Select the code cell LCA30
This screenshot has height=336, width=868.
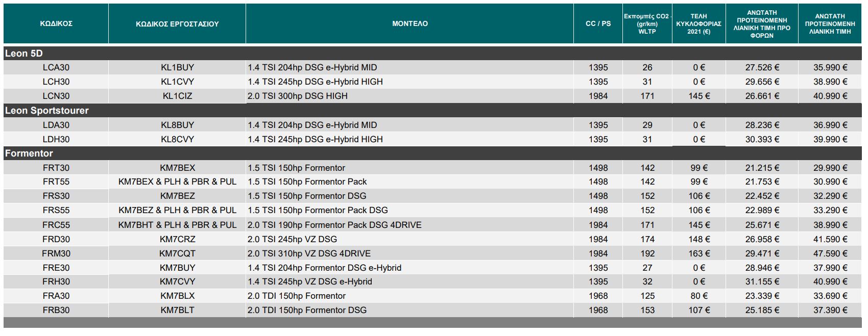[x=56, y=67]
